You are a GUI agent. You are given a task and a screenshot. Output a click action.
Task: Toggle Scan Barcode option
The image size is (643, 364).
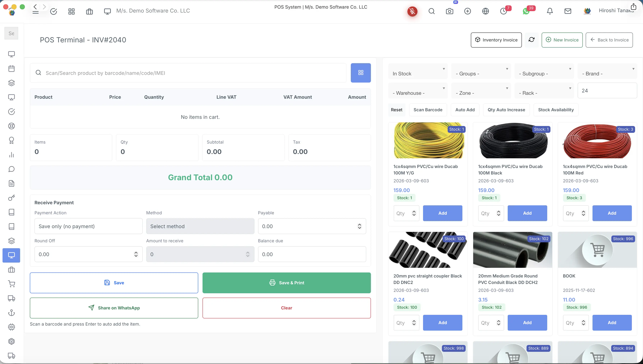428,110
